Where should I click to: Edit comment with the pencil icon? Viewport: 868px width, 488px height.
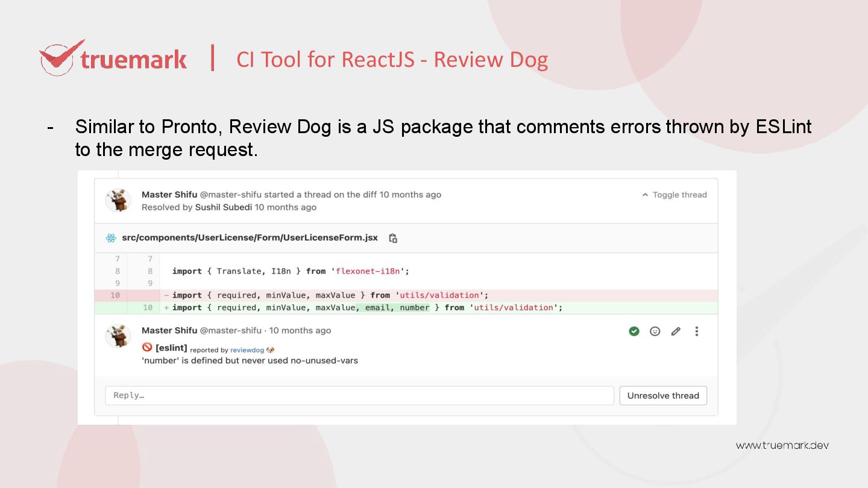(676, 331)
